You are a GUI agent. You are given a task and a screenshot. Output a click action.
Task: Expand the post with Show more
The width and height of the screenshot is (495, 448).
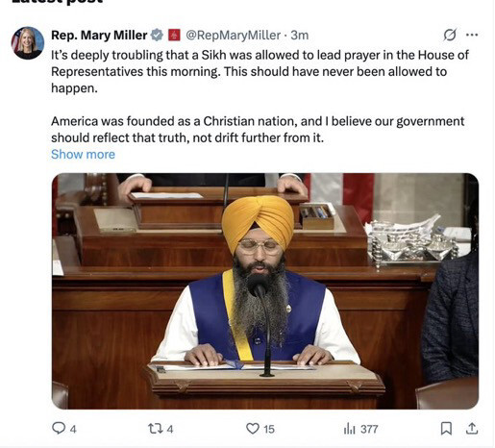(83, 155)
